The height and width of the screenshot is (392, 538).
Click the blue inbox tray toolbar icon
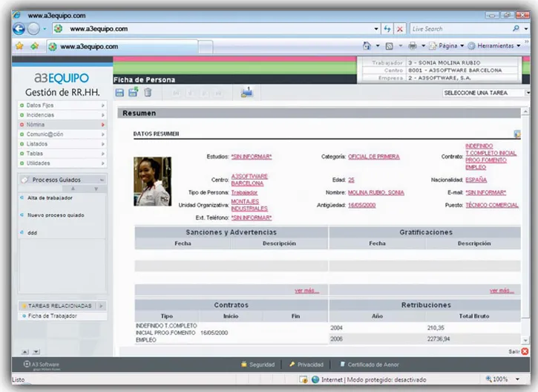(246, 92)
